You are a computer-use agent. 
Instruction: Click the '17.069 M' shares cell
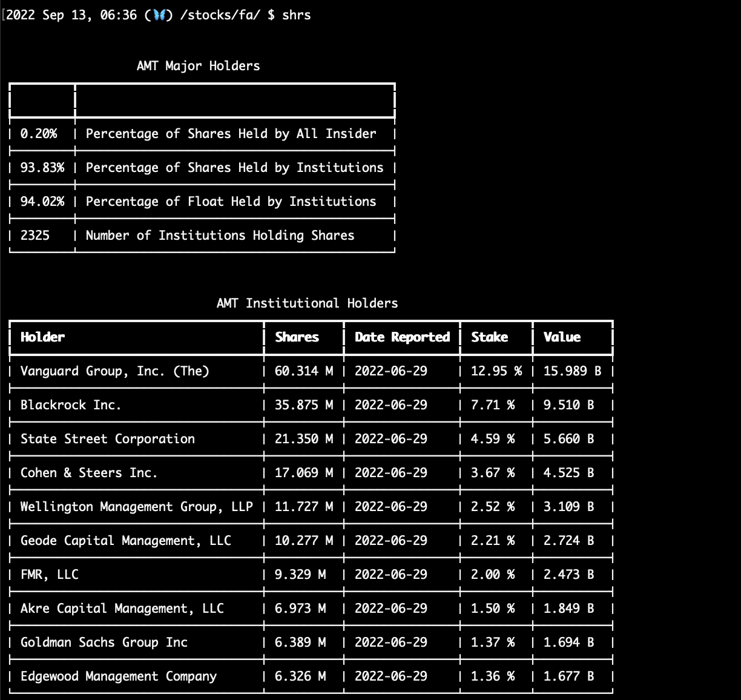tap(304, 473)
